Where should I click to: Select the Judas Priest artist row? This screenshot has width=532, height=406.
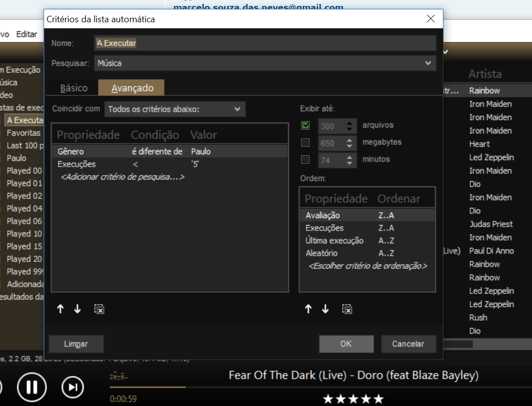491,224
